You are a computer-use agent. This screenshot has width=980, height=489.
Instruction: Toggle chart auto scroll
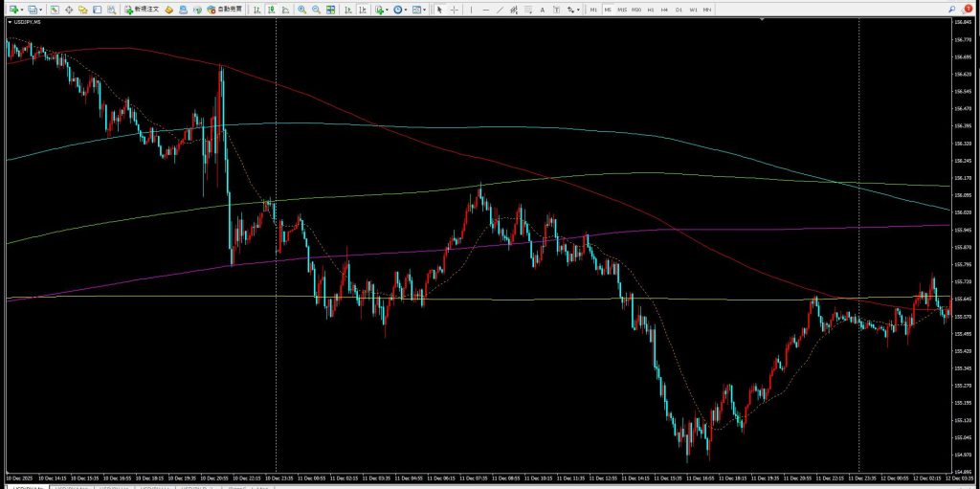348,10
